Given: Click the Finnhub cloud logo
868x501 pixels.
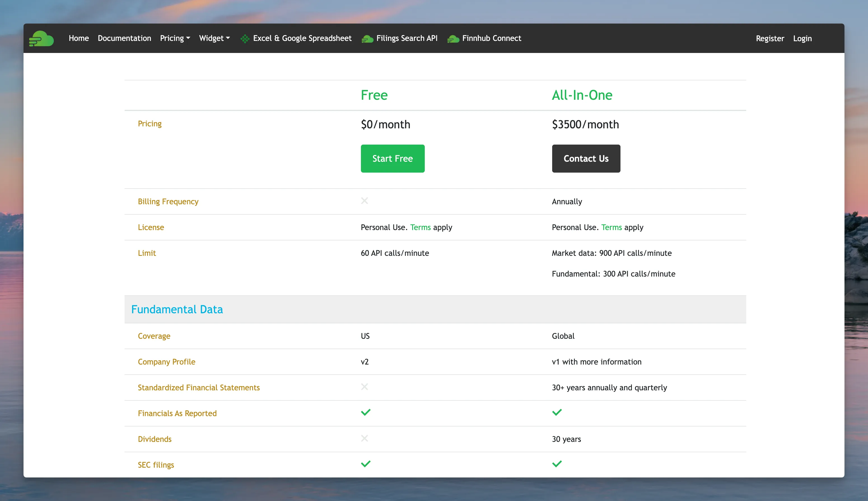Looking at the screenshot, I should [41, 39].
